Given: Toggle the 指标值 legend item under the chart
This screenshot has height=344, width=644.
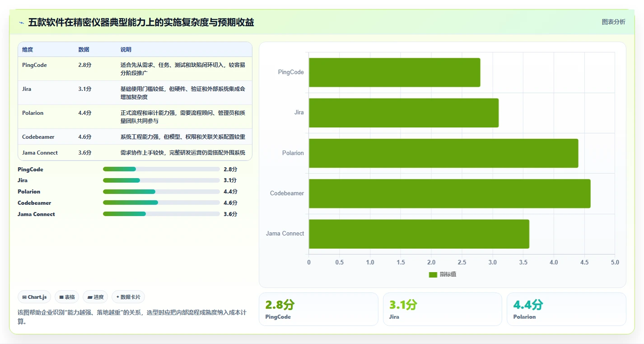Looking at the screenshot, I should (443, 274).
